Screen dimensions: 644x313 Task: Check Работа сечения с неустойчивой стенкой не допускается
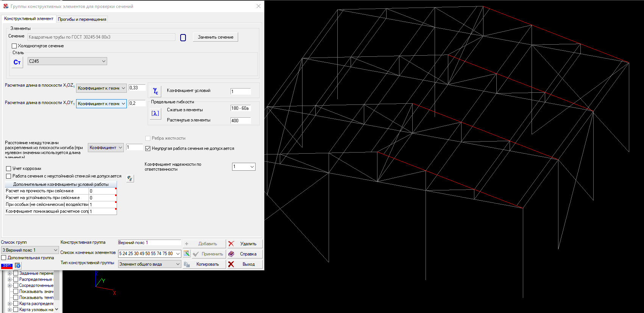pyautogui.click(x=9, y=176)
